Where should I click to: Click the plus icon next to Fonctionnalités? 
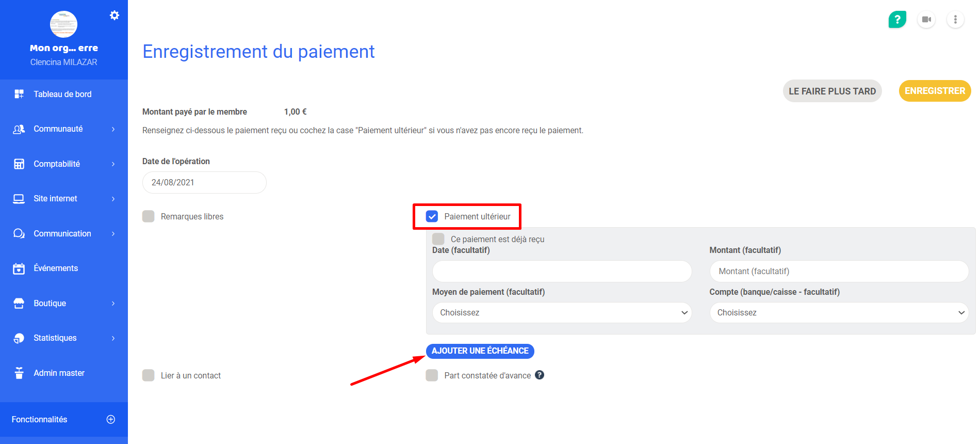click(x=110, y=419)
